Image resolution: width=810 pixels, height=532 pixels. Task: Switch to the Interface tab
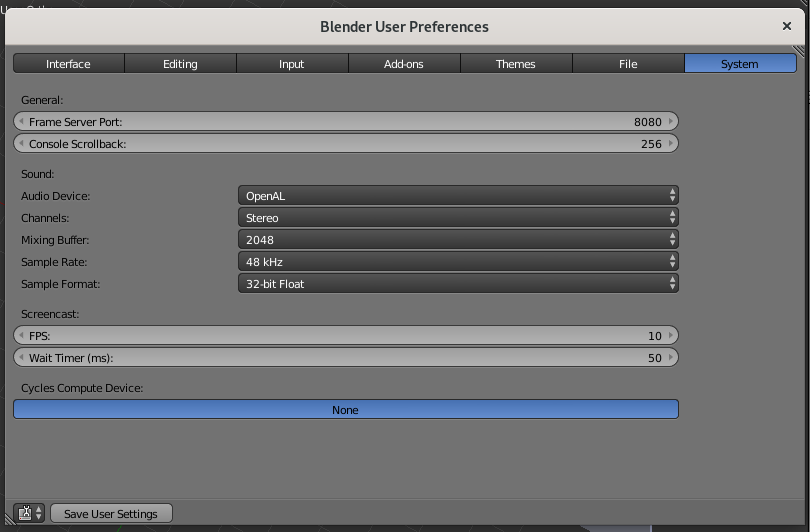click(68, 64)
